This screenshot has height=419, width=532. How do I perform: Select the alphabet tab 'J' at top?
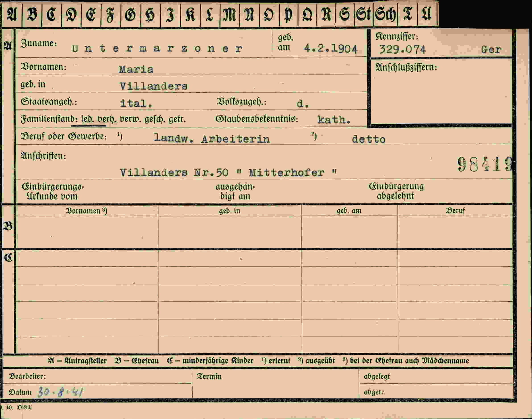[x=170, y=14]
